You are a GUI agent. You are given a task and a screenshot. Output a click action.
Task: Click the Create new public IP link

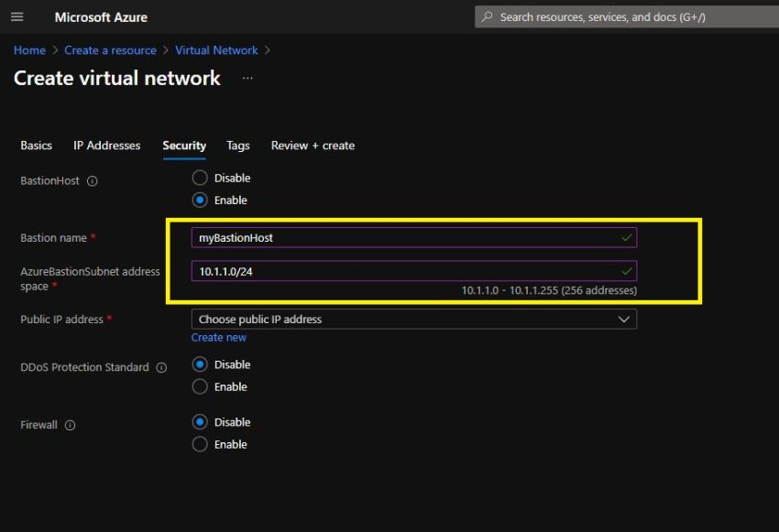tap(218, 337)
